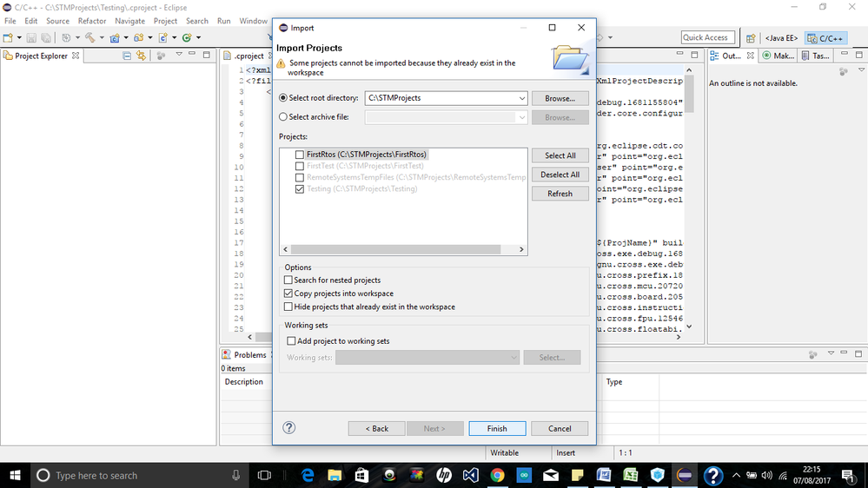This screenshot has height=488, width=868.
Task: Click the Open Perspective icon
Action: [x=751, y=38]
